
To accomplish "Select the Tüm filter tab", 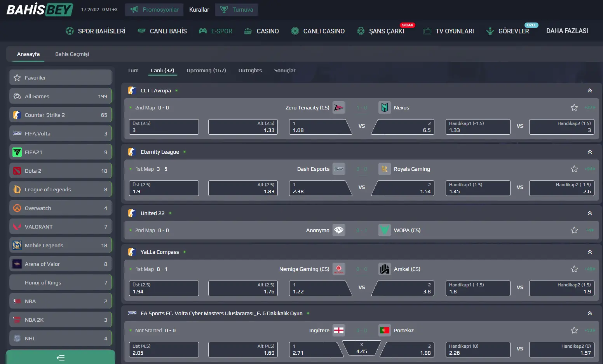I will 133,70.
